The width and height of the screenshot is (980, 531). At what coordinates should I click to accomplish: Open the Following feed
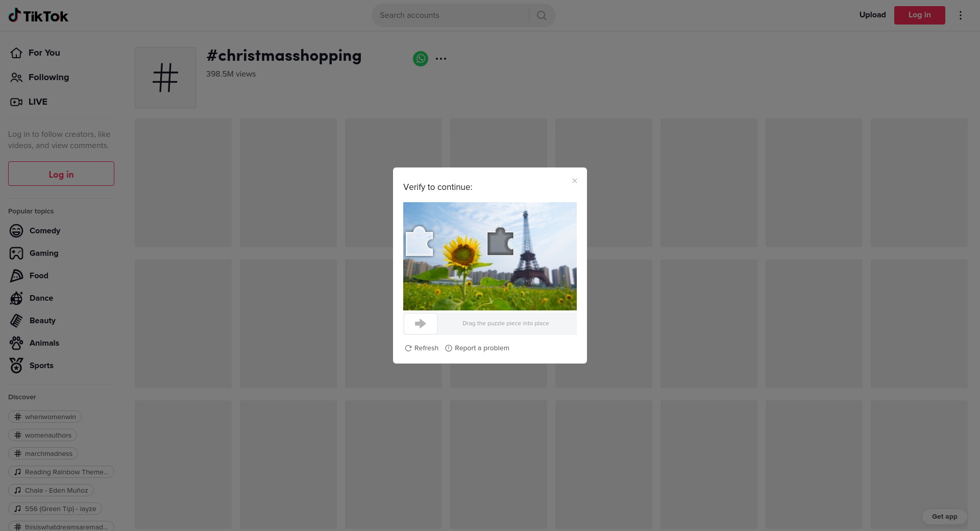coord(48,77)
